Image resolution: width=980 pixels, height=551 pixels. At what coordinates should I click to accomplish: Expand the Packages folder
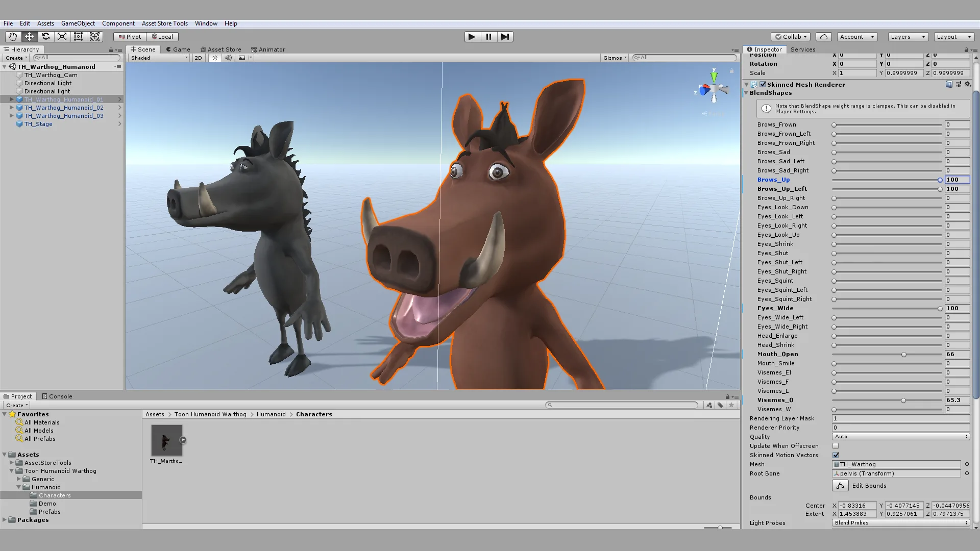tap(5, 520)
